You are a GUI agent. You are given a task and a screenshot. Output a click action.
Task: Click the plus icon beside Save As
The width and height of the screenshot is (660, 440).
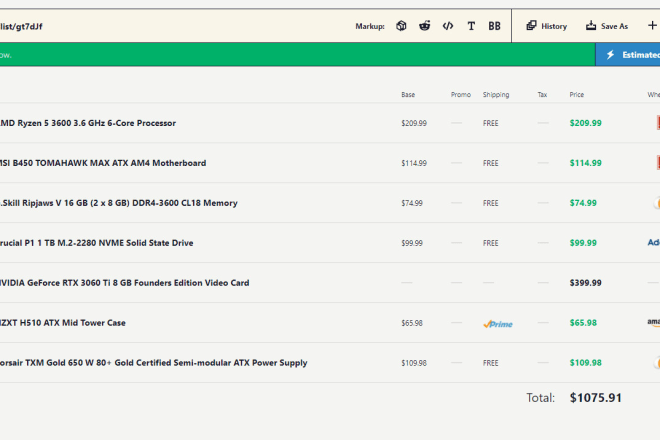click(652, 26)
